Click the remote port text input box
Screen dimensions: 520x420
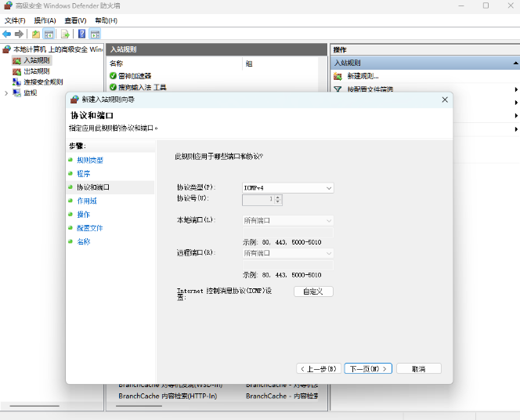[x=288, y=266]
